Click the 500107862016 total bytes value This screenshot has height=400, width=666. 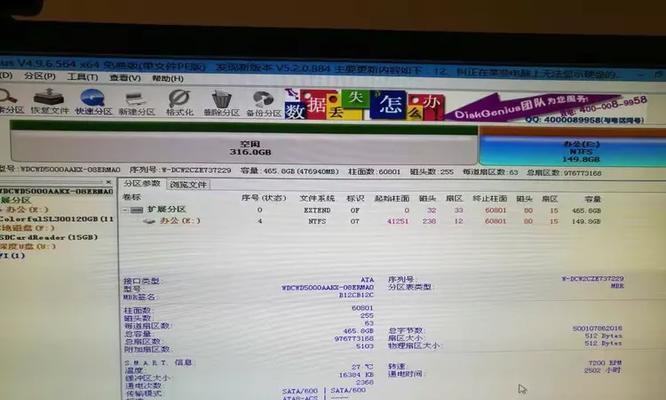597,328
